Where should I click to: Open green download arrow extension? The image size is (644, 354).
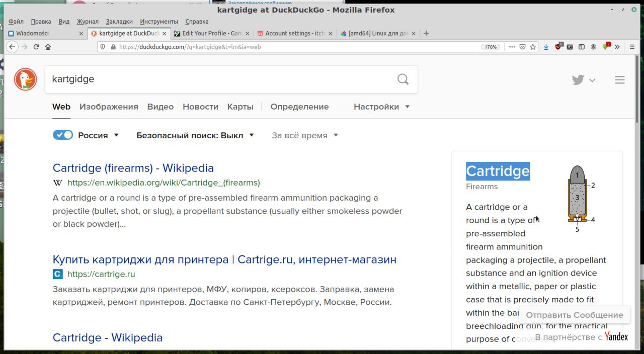pos(606,47)
